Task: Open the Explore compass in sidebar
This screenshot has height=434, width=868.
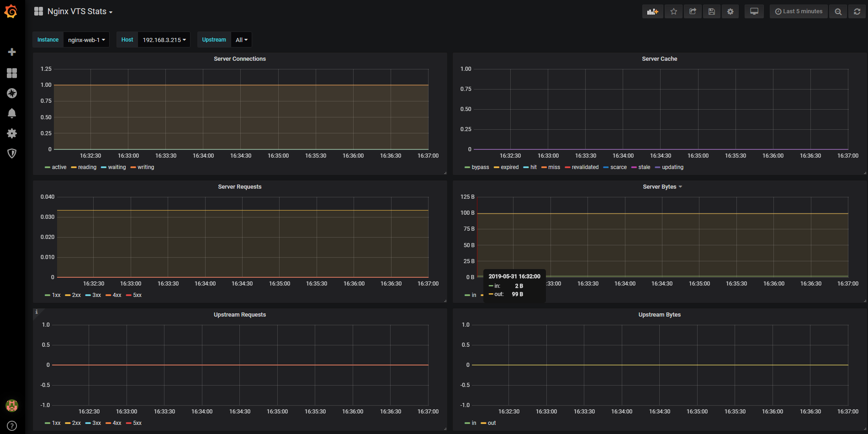Action: [x=12, y=93]
